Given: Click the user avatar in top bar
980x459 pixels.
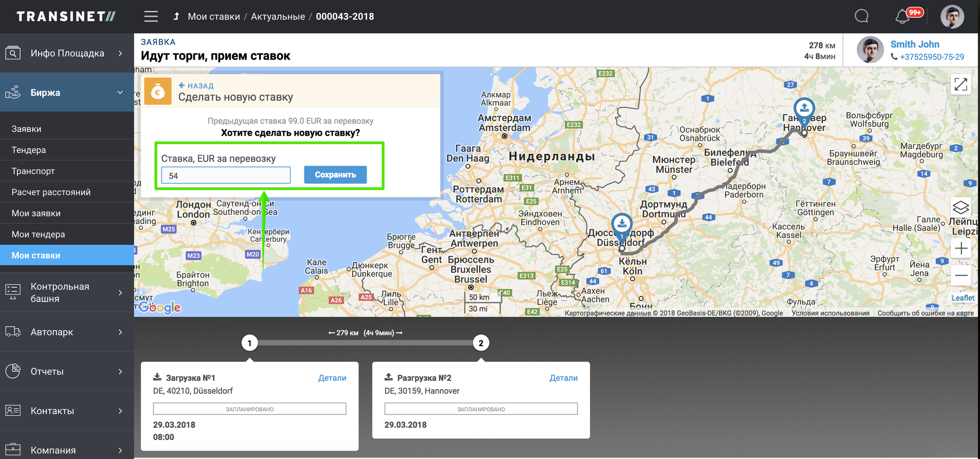Looking at the screenshot, I should 952,17.
